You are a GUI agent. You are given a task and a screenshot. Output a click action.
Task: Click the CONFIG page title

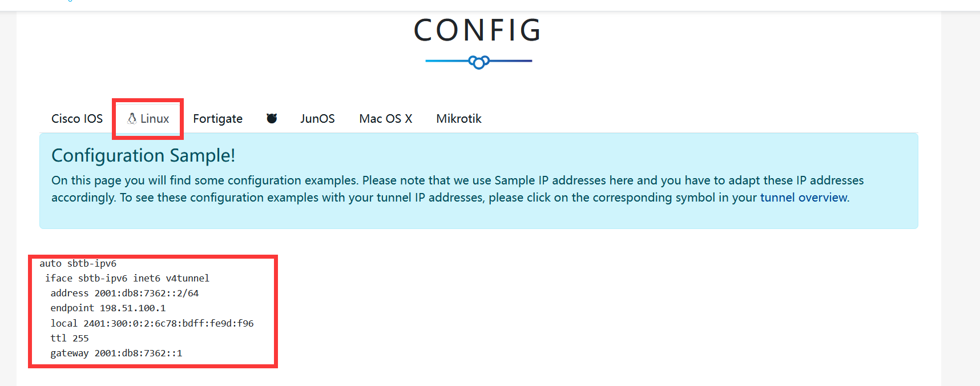point(478,30)
